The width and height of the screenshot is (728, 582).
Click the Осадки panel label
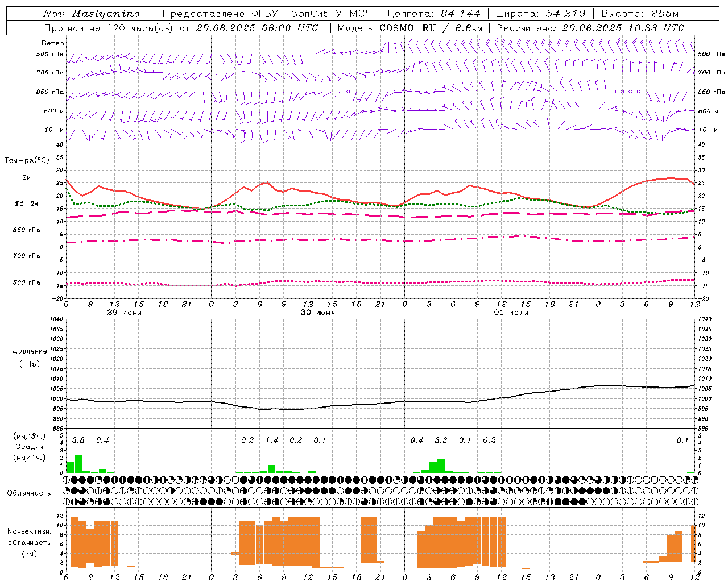[30, 447]
